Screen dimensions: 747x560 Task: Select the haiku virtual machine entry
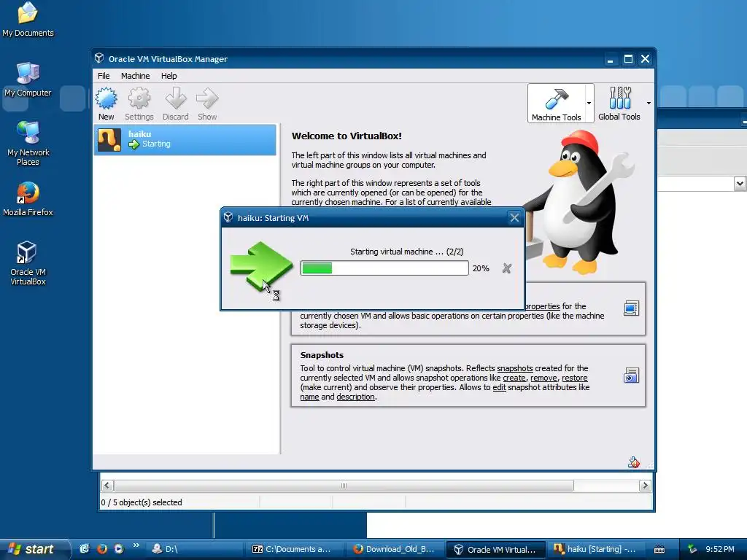185,139
